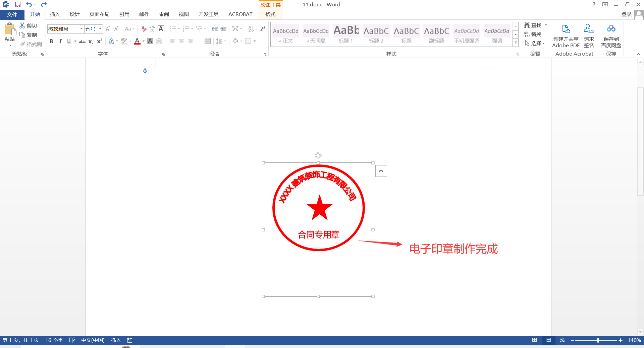Apply the 副标题 style

436,34
